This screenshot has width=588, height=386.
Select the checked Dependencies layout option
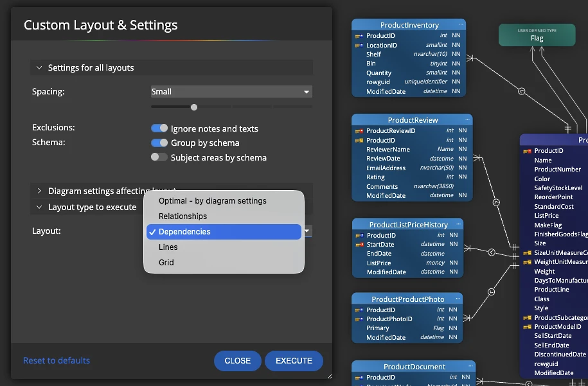[x=224, y=232]
